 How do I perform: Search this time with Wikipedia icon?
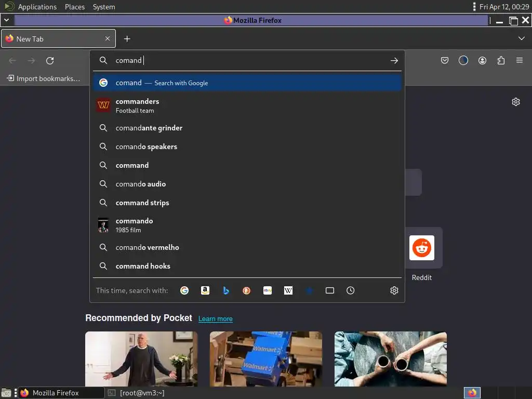coord(288,290)
